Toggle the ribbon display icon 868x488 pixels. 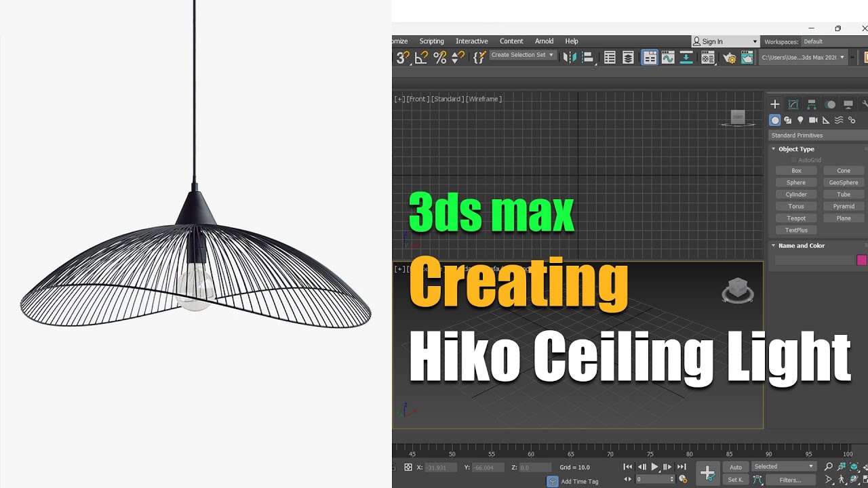[650, 58]
